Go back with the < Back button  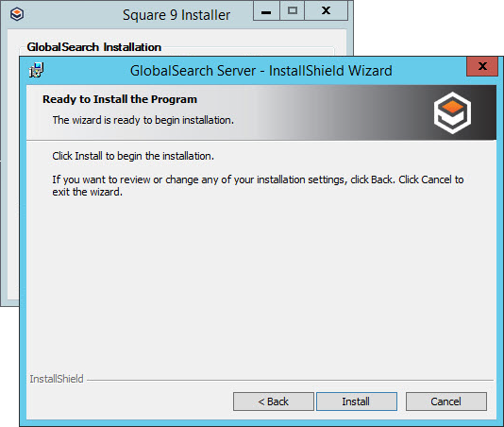[x=273, y=401]
